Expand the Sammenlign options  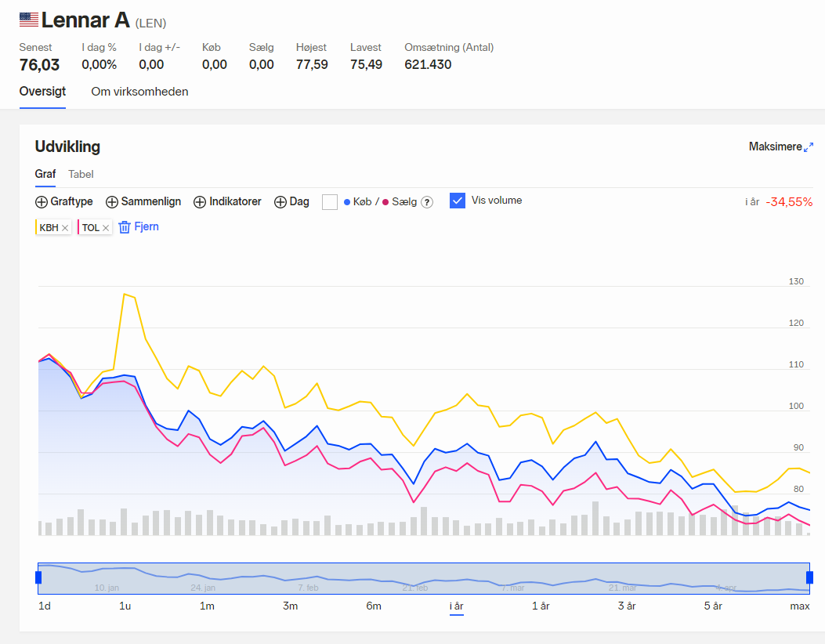(x=143, y=201)
